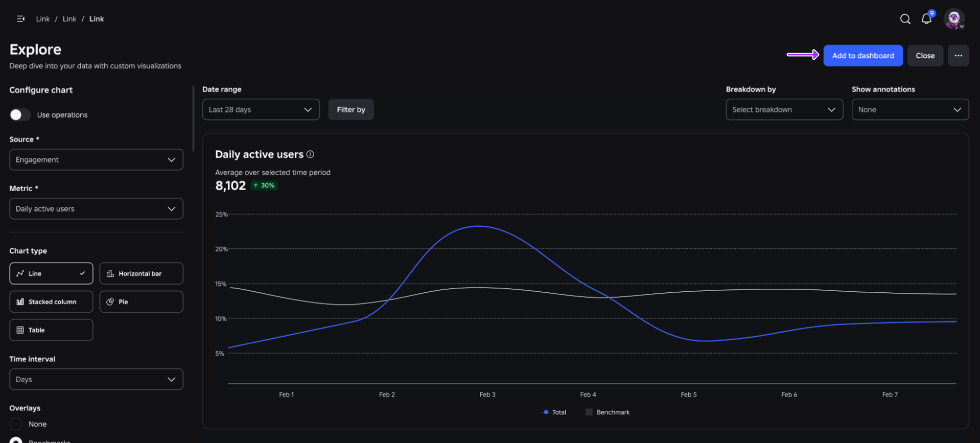Click the Filter by button
The image size is (980, 443).
[x=351, y=109]
